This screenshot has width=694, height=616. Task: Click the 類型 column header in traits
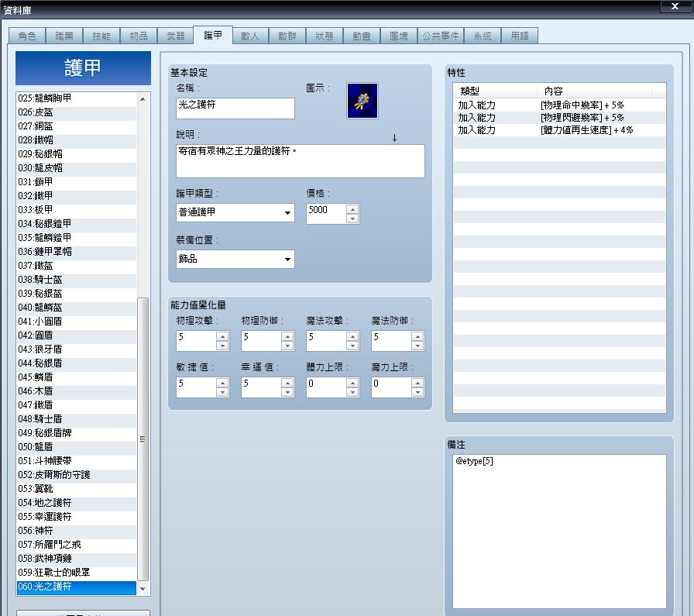click(x=495, y=91)
